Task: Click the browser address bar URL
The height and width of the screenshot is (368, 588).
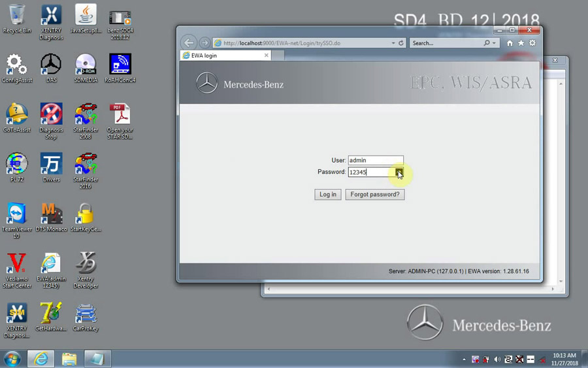Action: (x=282, y=43)
